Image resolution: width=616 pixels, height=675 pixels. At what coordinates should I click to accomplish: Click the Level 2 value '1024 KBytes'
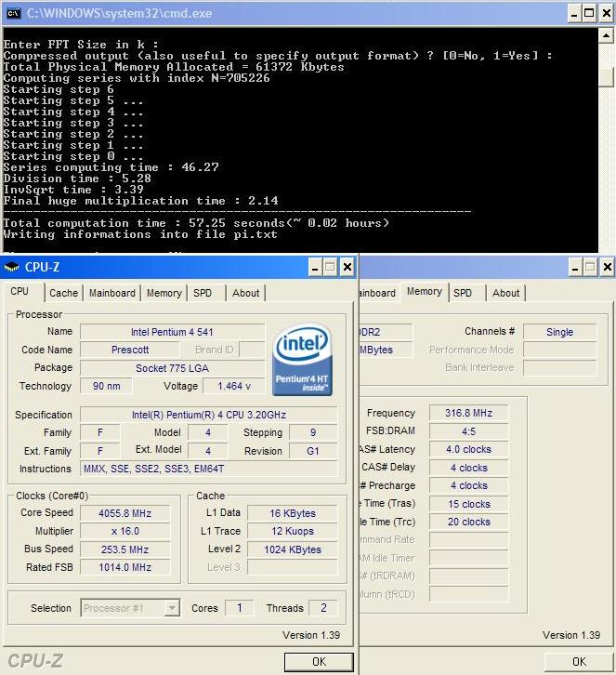[x=293, y=549]
